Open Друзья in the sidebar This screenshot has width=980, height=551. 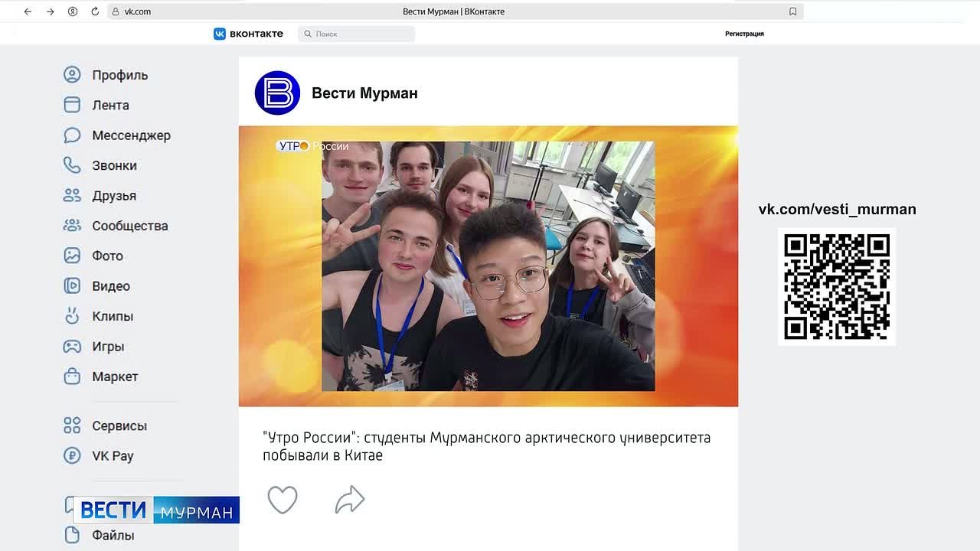click(114, 196)
